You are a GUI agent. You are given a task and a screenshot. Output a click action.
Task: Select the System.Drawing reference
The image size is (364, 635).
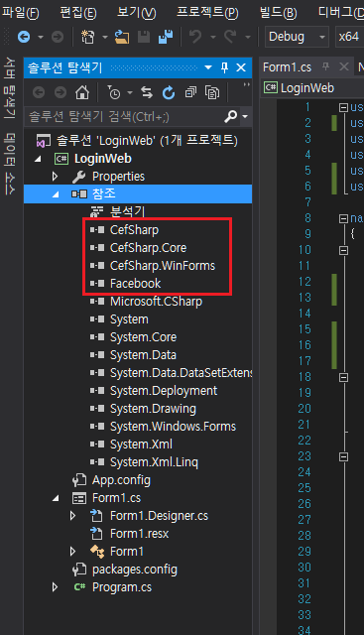[143, 409]
